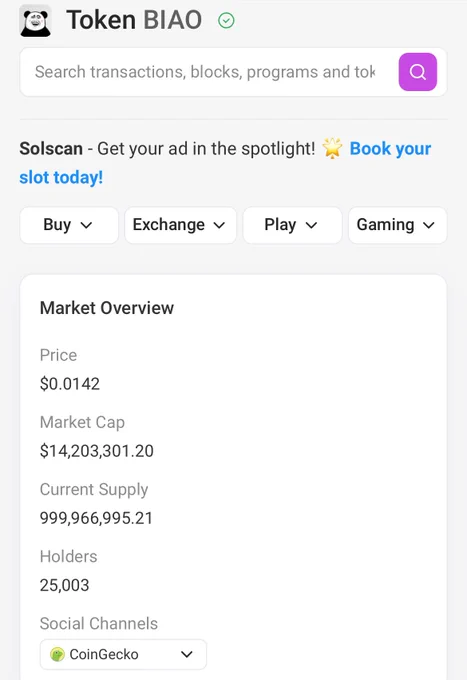467x680 pixels.
Task: Click the bold Solscan ad label
Action: click(51, 148)
